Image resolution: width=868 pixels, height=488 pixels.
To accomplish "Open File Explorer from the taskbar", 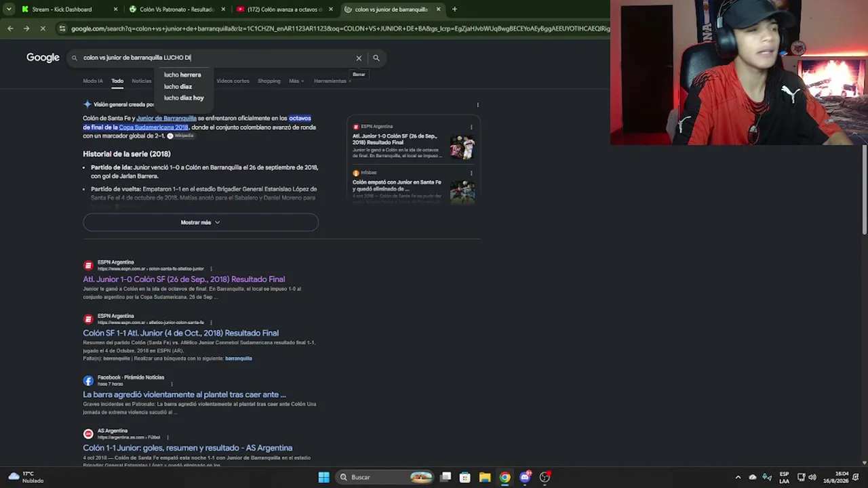I will click(485, 477).
